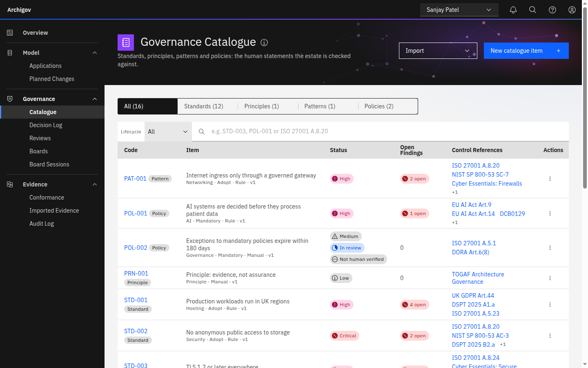Open Conformance in the sidebar
This screenshot has height=368, width=588.
[x=52, y=197]
